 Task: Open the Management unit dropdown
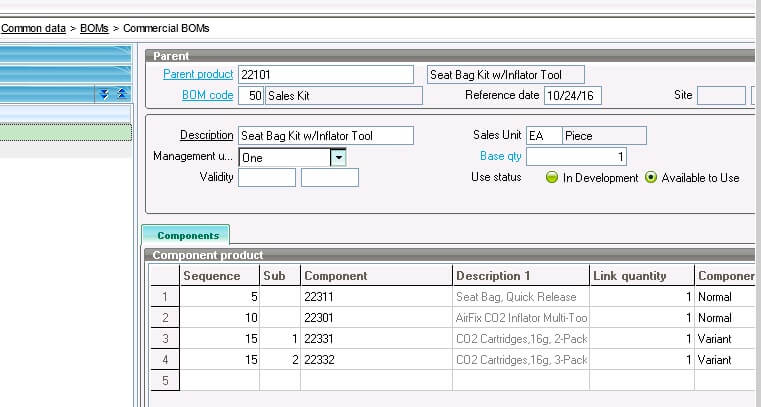click(338, 157)
